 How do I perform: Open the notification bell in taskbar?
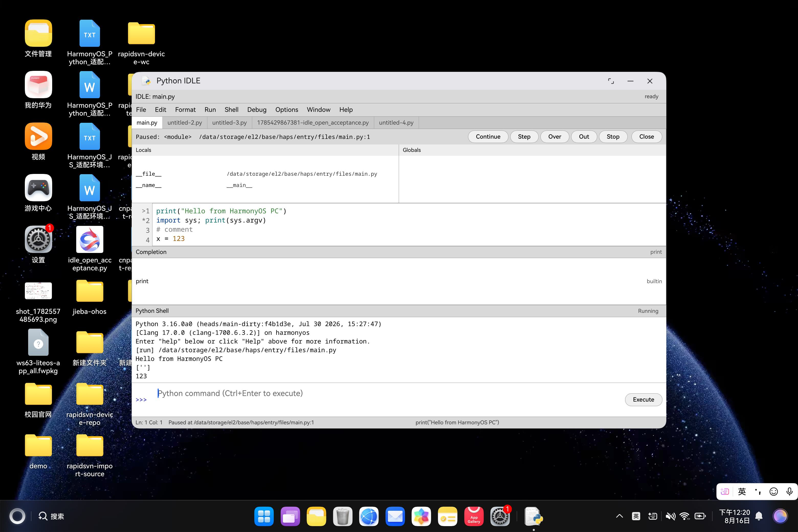(759, 516)
